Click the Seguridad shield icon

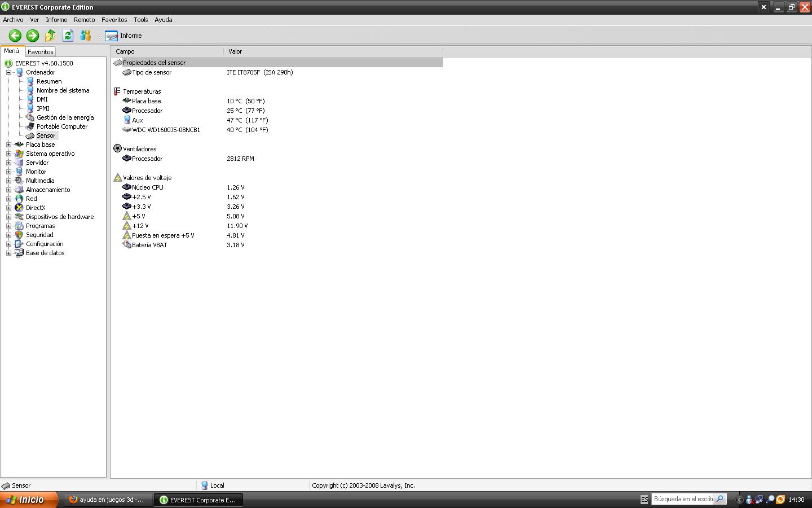click(19, 235)
